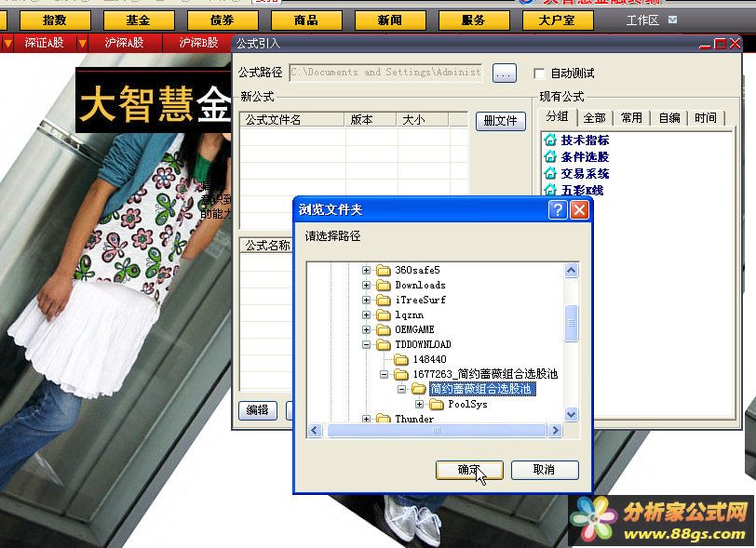
Task: Cancel the folder browse with 取消
Action: tap(545, 470)
